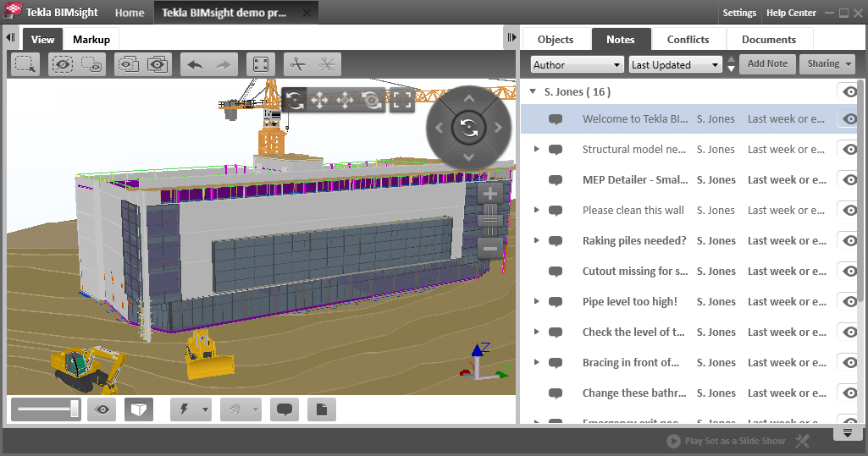
Task: Toggle eye for Pipe level too high
Action: pyautogui.click(x=849, y=301)
